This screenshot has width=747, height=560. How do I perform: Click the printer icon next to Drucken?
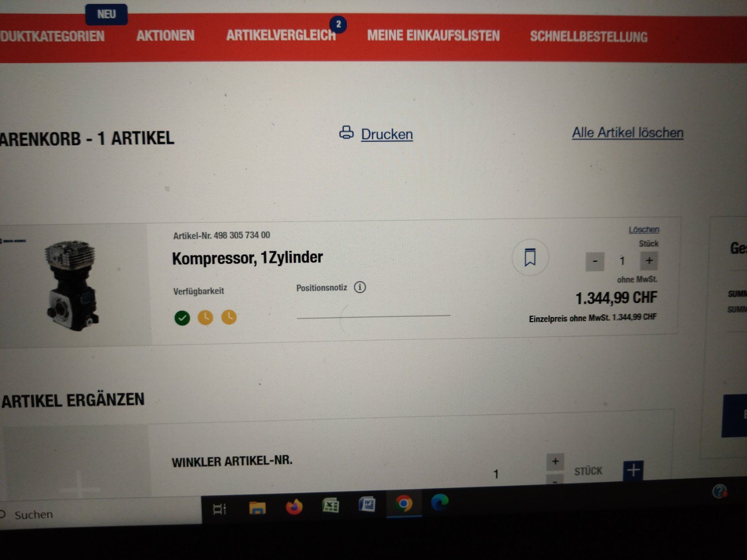click(x=346, y=133)
